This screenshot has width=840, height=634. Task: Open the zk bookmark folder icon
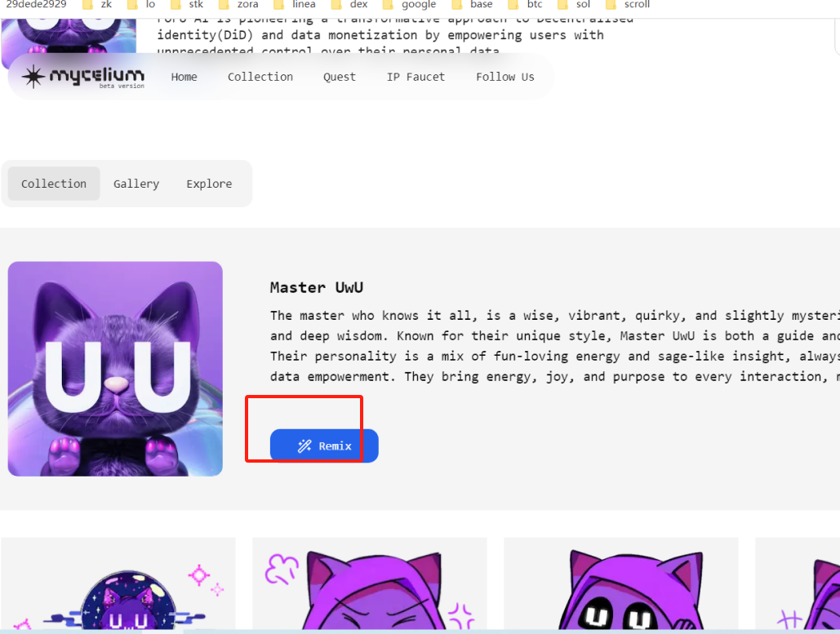pyautogui.click(x=88, y=4)
